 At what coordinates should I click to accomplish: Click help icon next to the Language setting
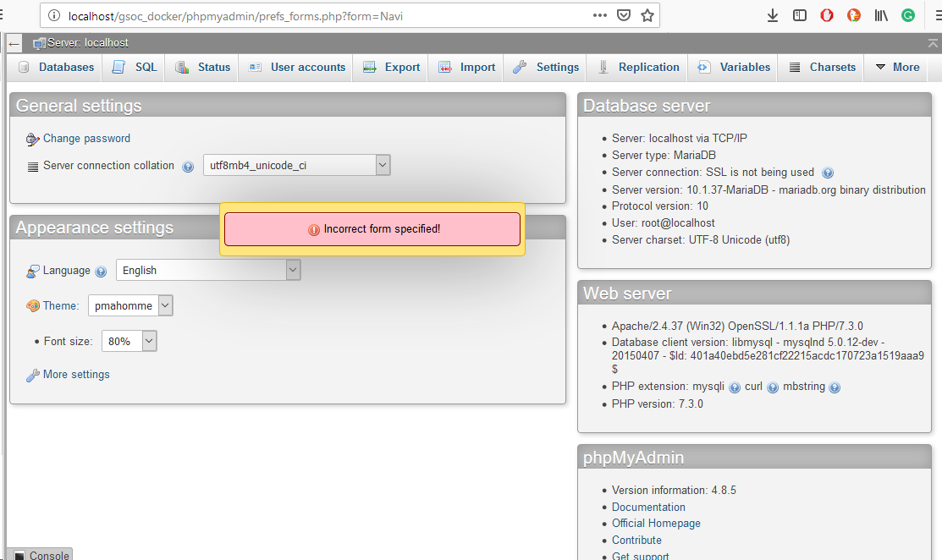101,271
